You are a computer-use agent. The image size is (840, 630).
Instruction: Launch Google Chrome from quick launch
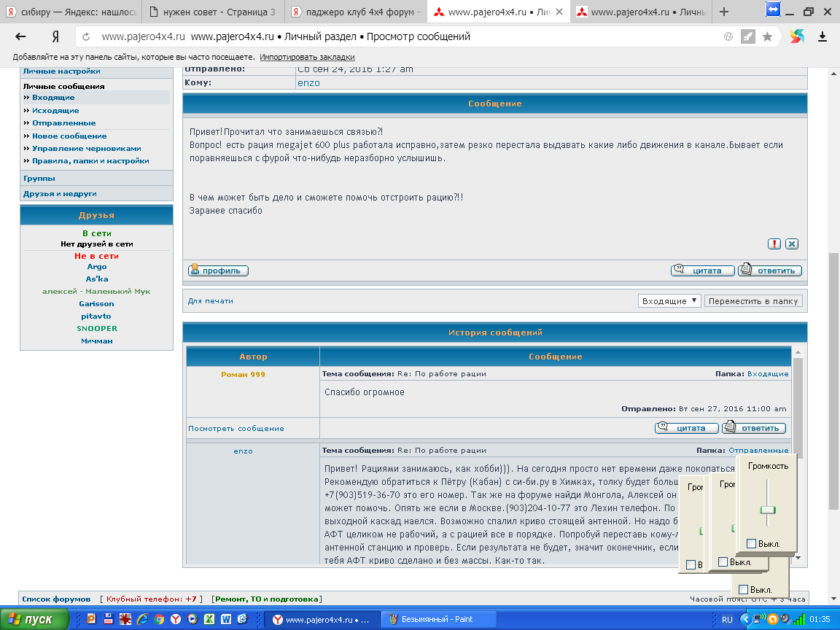159,619
